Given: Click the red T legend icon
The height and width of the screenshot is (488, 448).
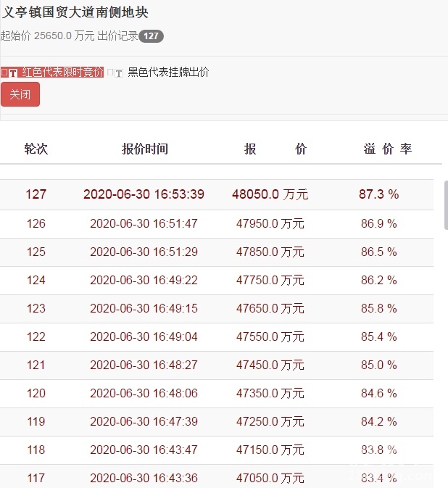Looking at the screenshot, I should point(13,73).
